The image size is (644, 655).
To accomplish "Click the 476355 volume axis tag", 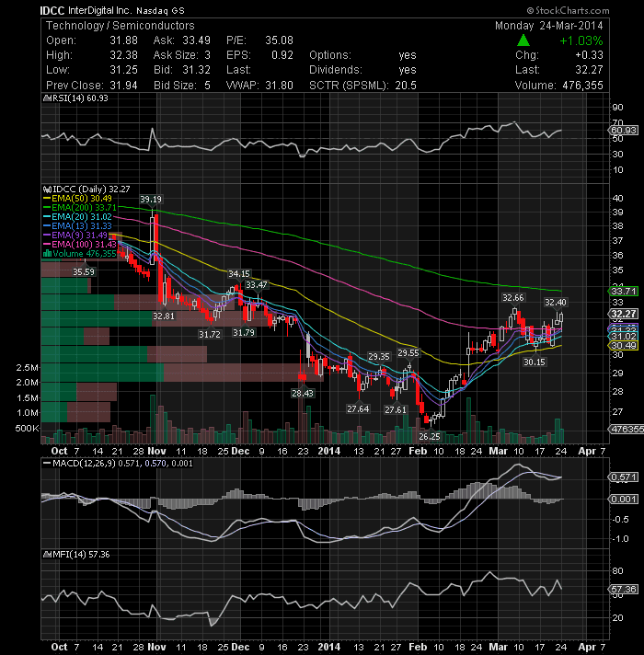I will 627,429.
